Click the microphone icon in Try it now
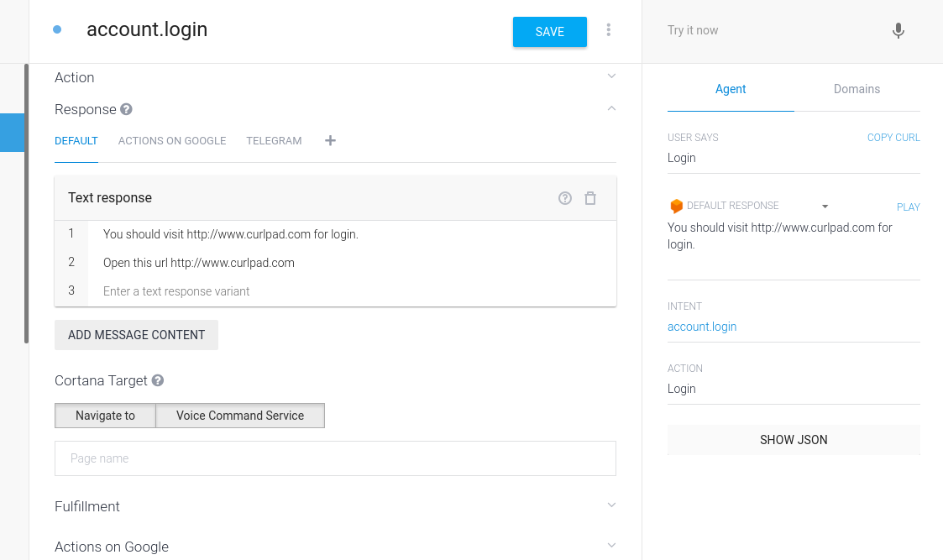The width and height of the screenshot is (943, 560). coord(898,31)
